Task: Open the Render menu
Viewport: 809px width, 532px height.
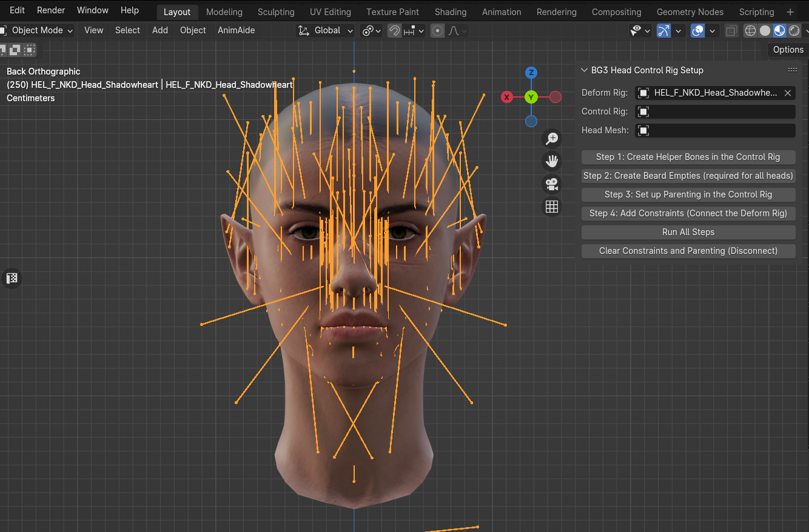Action: coord(51,10)
